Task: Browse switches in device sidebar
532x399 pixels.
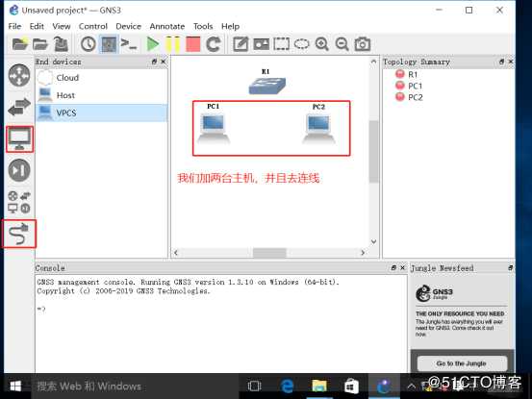Action: [19, 107]
